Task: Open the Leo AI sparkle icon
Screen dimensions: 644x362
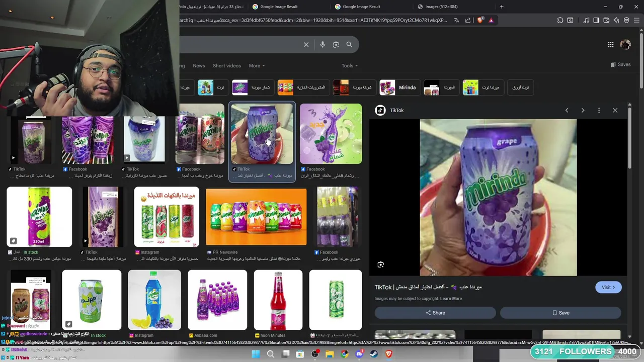Action: (x=616, y=20)
